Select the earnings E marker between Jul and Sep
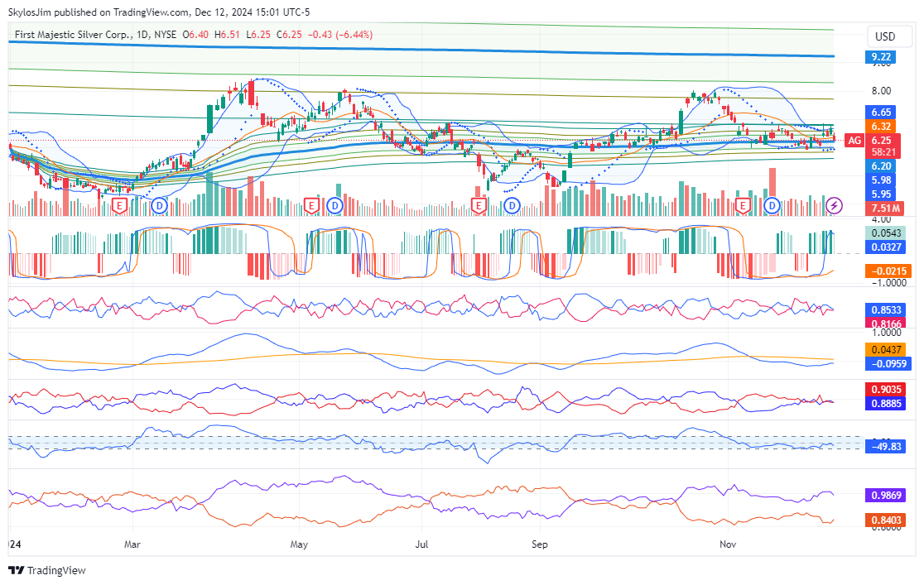This screenshot has height=585, width=924. click(x=479, y=204)
